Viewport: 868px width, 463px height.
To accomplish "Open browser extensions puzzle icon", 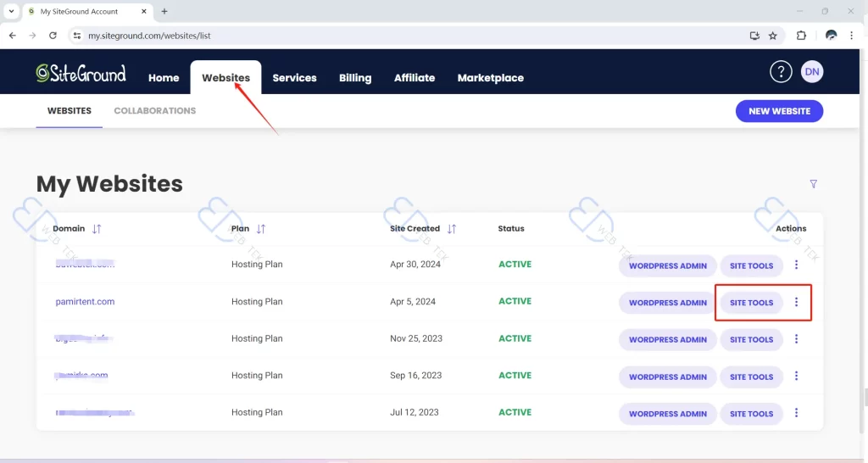I will tap(801, 36).
